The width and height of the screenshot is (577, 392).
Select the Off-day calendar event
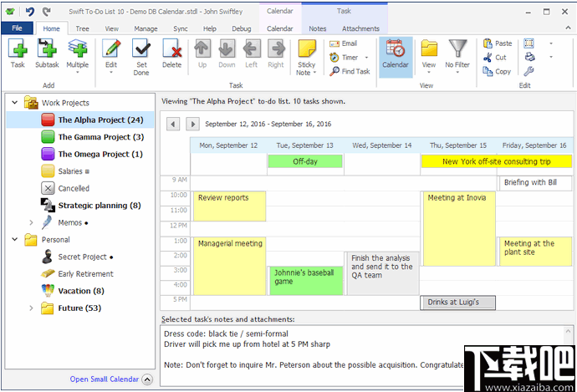pos(305,161)
